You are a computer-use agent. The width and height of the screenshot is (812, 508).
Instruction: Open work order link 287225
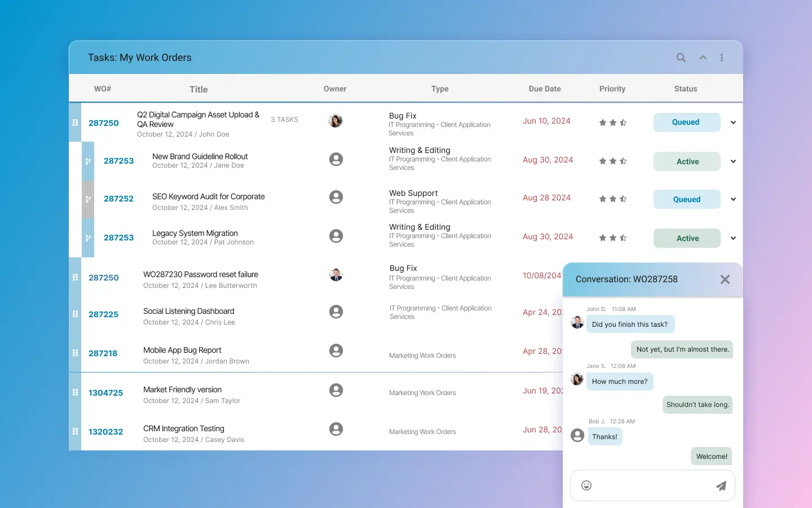pyautogui.click(x=103, y=314)
